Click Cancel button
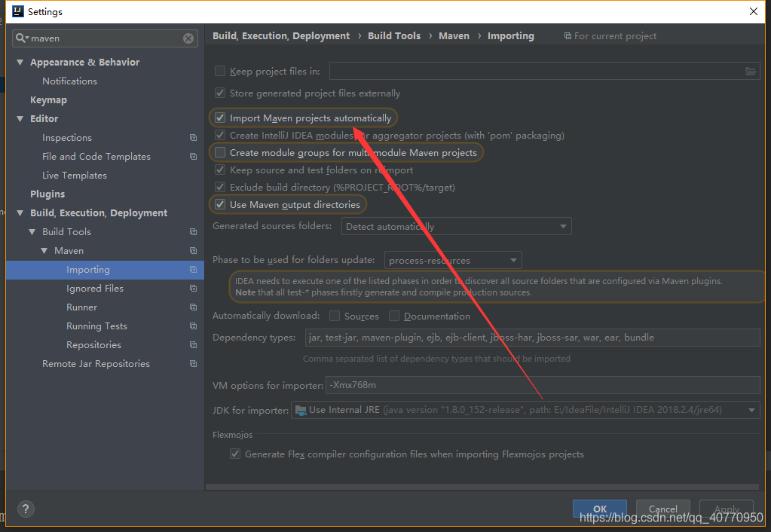 (x=662, y=509)
